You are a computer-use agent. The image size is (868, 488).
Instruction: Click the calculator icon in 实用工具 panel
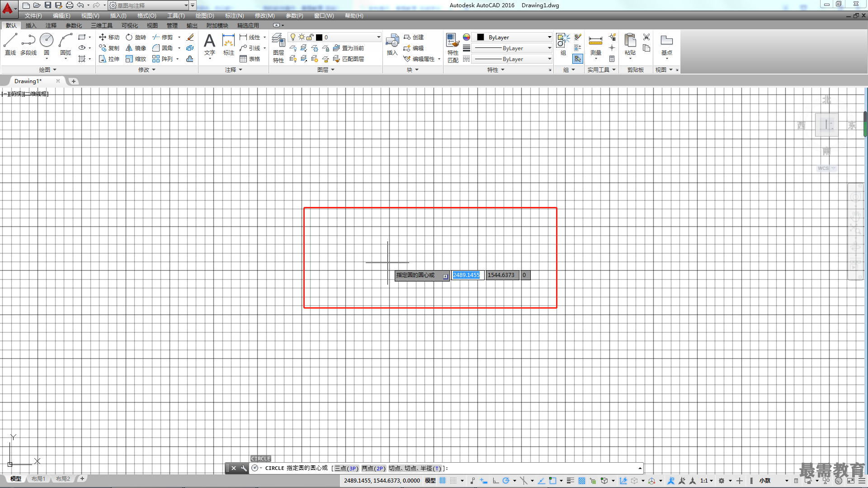point(612,59)
